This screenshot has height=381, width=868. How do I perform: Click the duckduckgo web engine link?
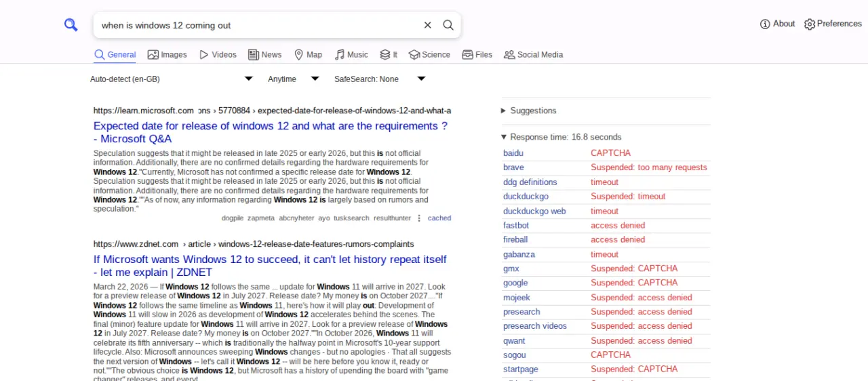click(x=534, y=212)
